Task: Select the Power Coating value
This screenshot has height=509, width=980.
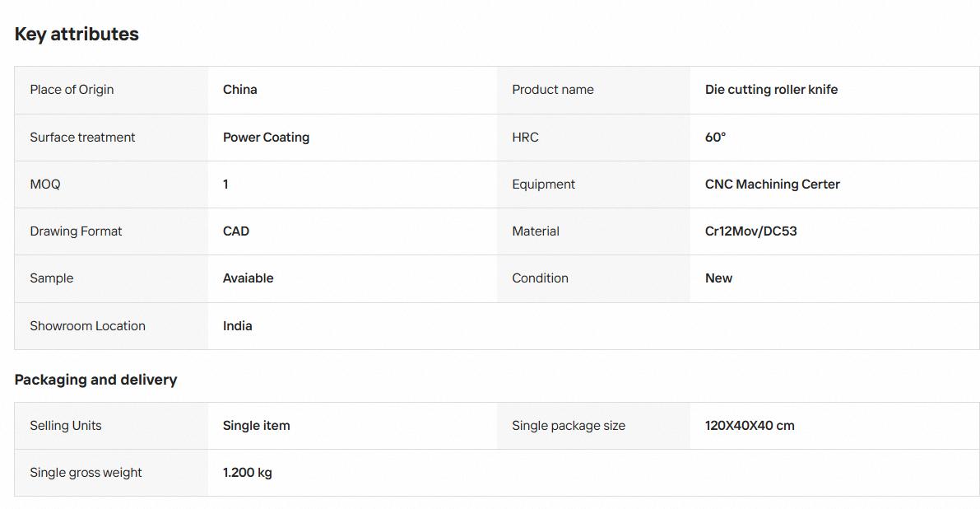Action: click(x=267, y=137)
